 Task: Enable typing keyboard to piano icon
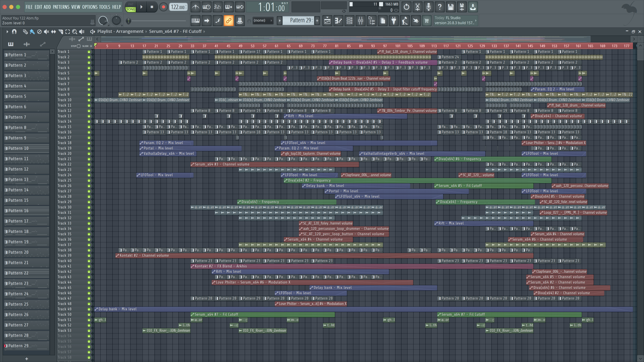[196, 21]
